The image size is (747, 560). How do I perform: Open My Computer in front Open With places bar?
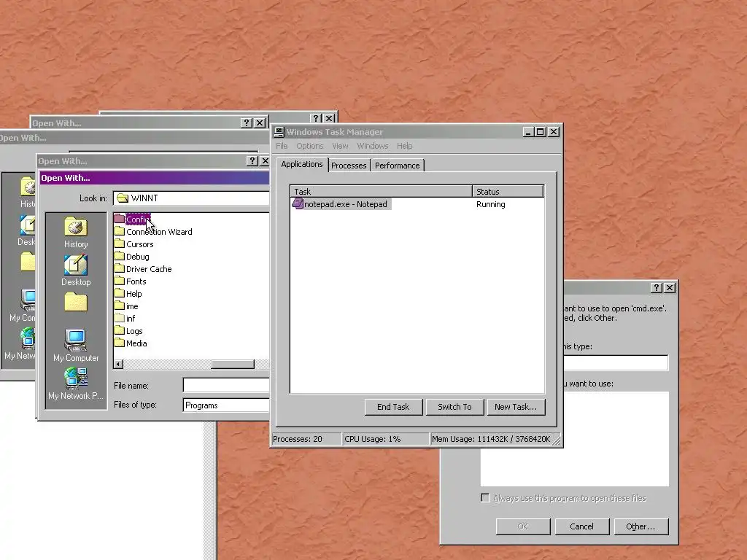coord(76,346)
